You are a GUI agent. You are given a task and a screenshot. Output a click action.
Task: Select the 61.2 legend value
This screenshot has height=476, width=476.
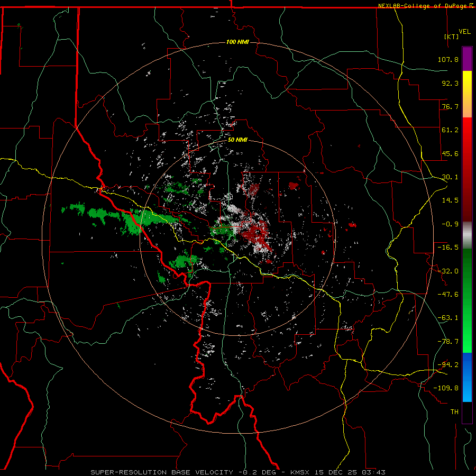[450, 130]
